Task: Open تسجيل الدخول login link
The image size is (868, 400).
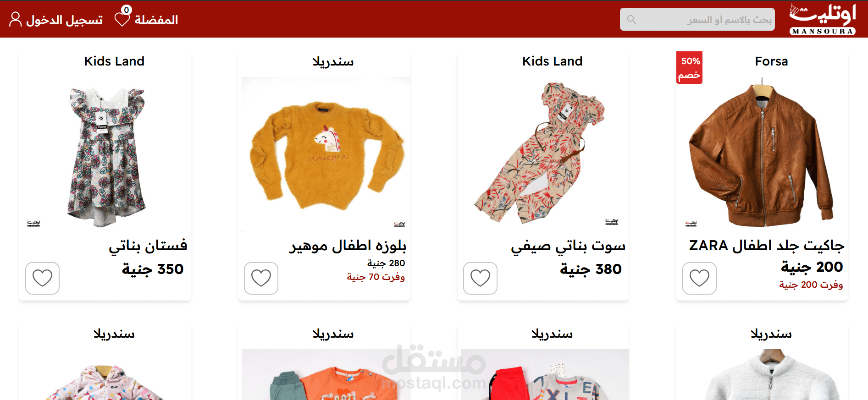Action: (65, 20)
